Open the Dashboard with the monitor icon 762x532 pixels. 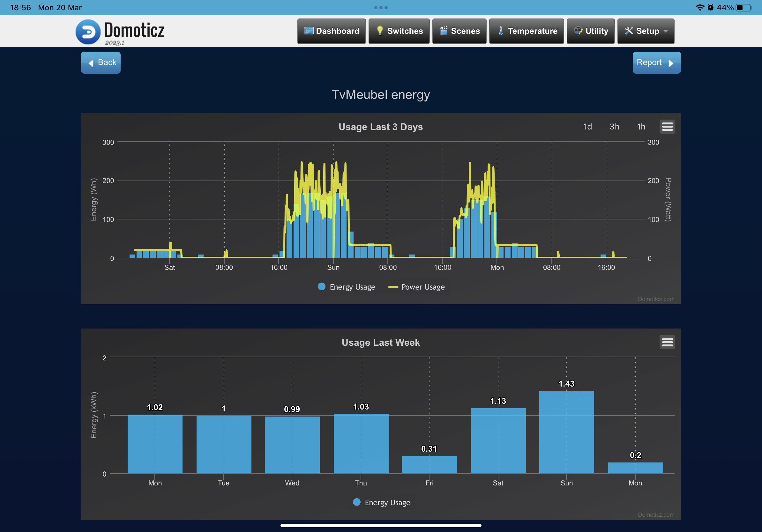click(x=309, y=31)
